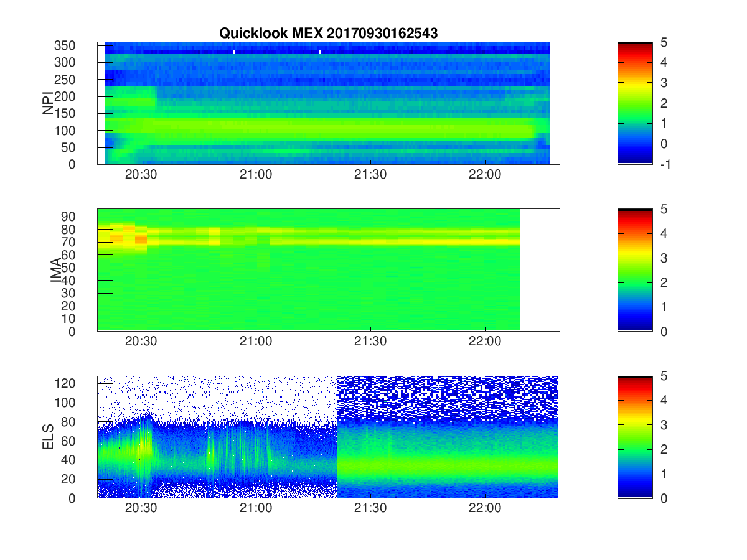Image resolution: width=747 pixels, height=560 pixels.
Task: Click the NPI spectrogram colorbar
Action: tap(635, 103)
